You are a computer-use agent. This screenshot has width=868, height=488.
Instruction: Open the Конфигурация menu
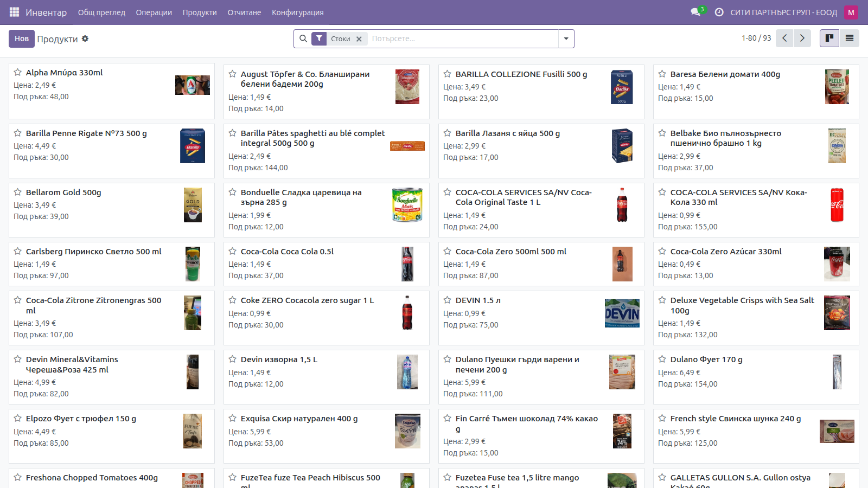[x=297, y=12]
